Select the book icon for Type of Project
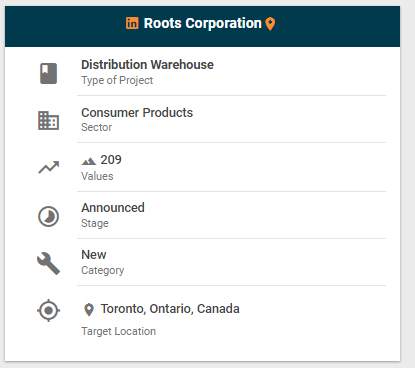The height and width of the screenshot is (368, 415). tap(49, 73)
